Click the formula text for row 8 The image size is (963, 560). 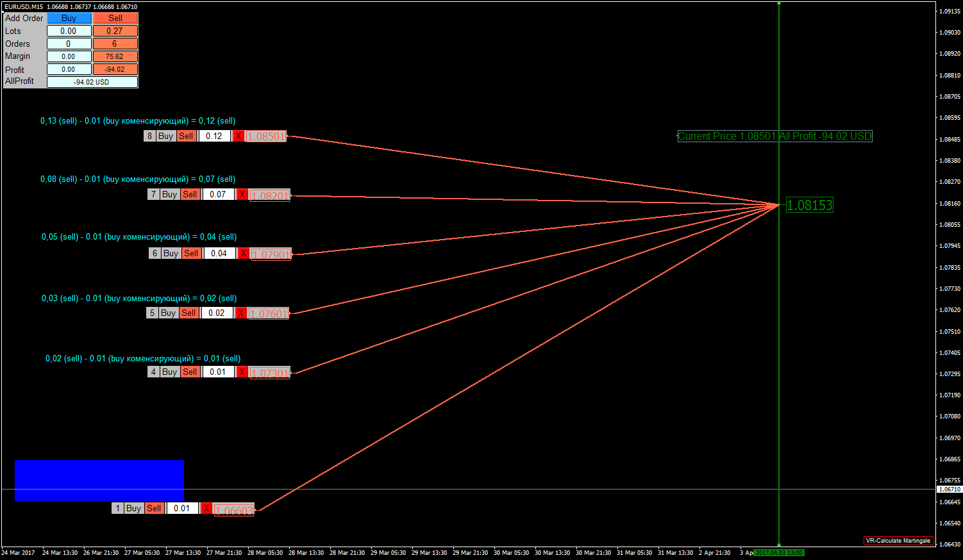click(138, 120)
